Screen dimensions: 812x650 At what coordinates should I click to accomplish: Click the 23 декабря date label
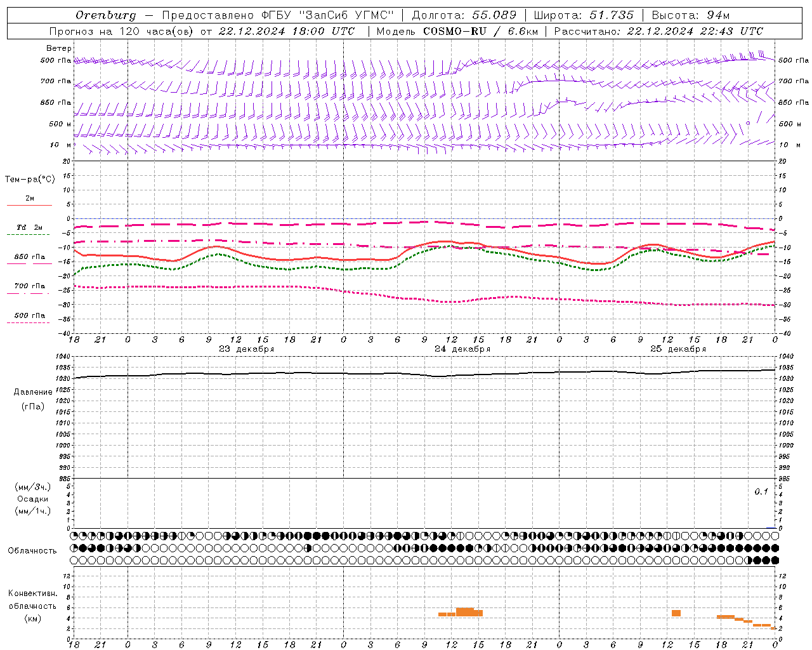pos(246,349)
